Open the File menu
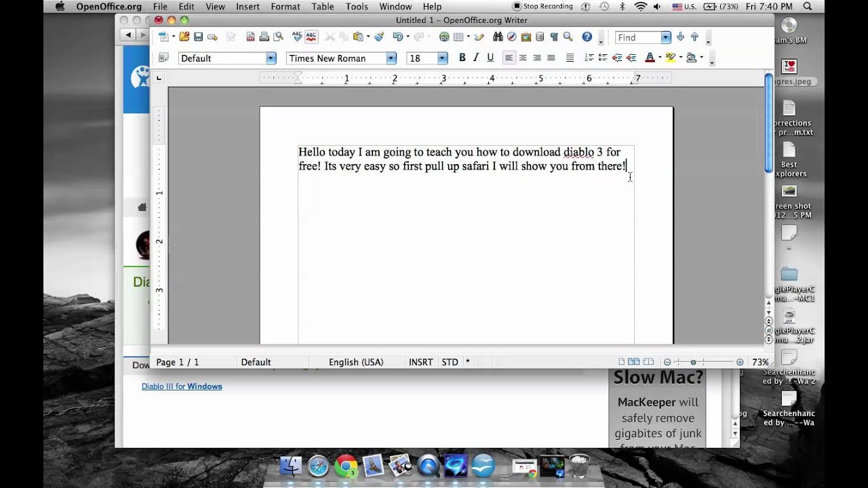The height and width of the screenshot is (488, 868). [160, 6]
